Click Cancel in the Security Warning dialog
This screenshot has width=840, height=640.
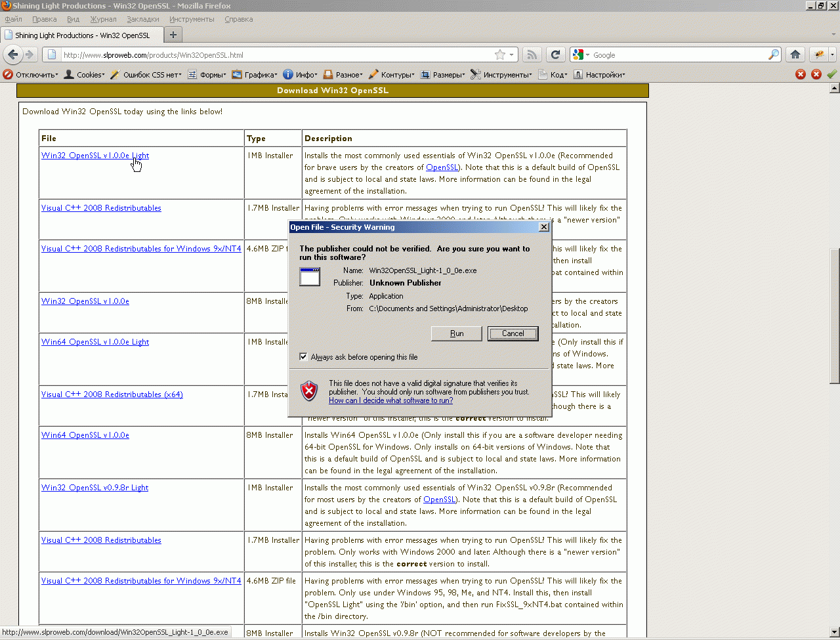(x=513, y=333)
